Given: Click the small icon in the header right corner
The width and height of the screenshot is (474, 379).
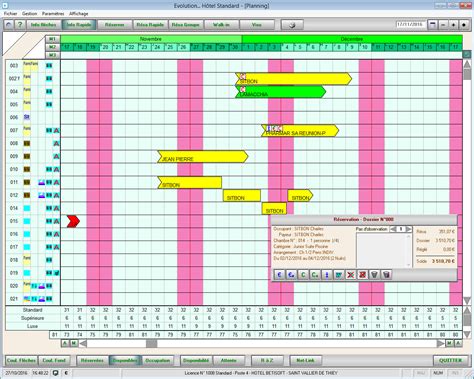Looking at the screenshot, I should [467, 54].
